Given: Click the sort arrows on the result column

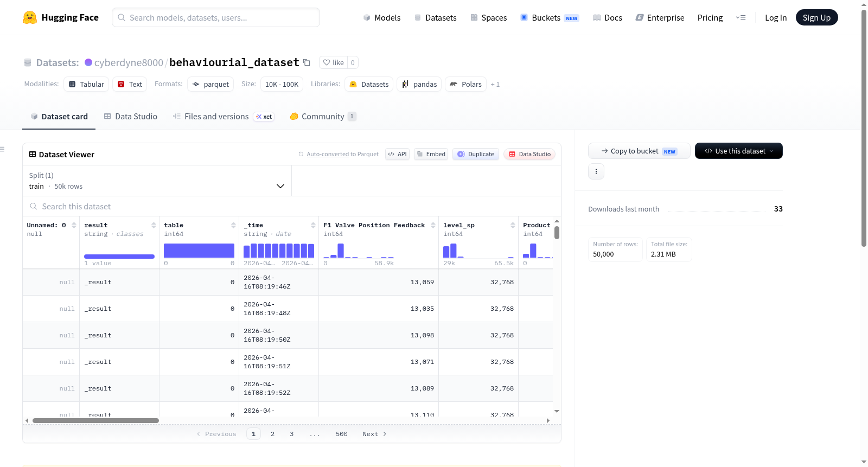Looking at the screenshot, I should click(154, 225).
